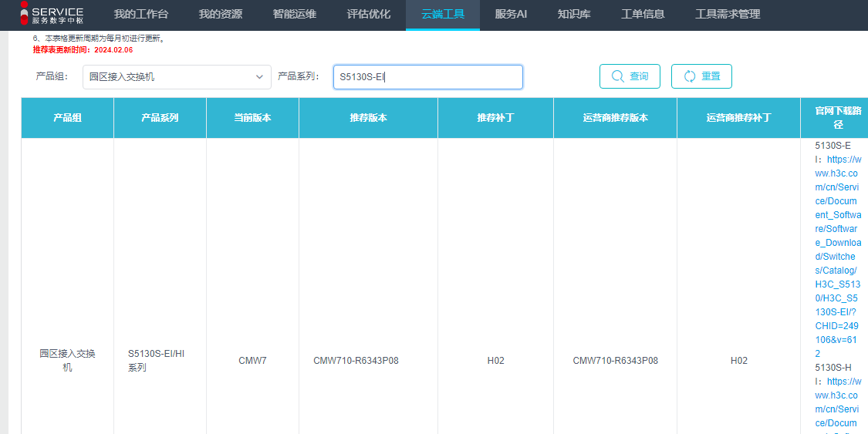Open the 5130S-EI download link

point(838,256)
